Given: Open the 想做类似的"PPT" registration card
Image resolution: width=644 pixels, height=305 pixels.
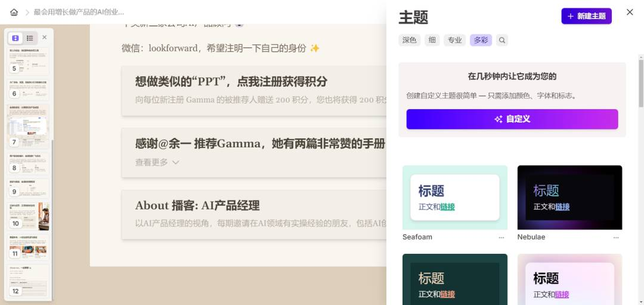Looking at the screenshot, I should (x=254, y=91).
